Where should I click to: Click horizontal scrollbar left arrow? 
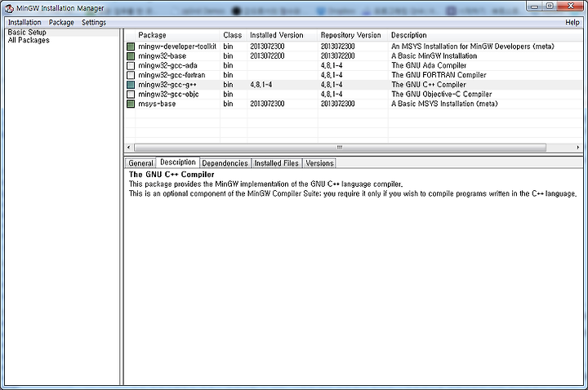pos(129,148)
